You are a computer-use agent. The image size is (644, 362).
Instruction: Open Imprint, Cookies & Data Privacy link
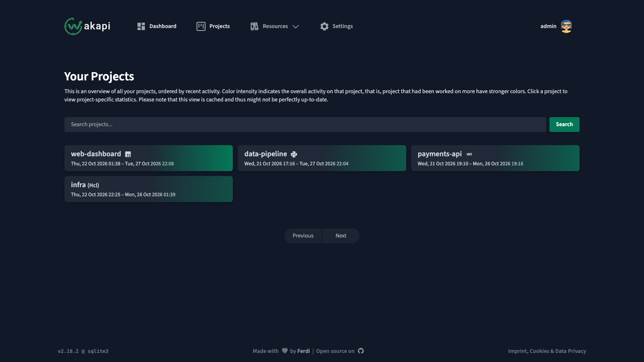tap(547, 351)
